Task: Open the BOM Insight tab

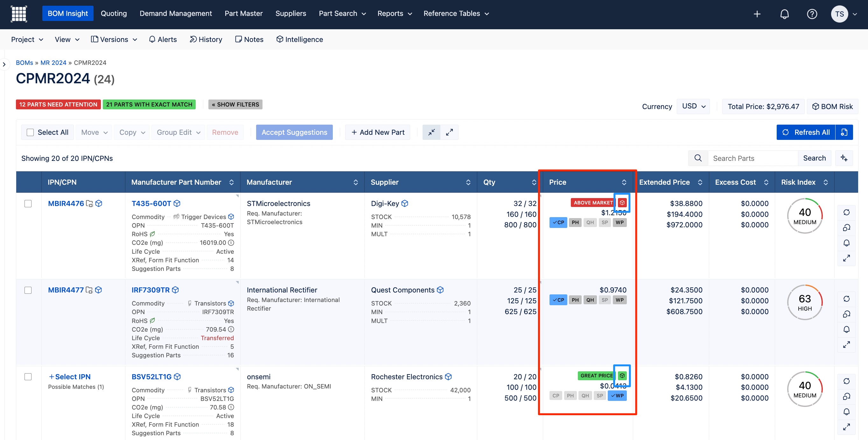Action: [68, 13]
